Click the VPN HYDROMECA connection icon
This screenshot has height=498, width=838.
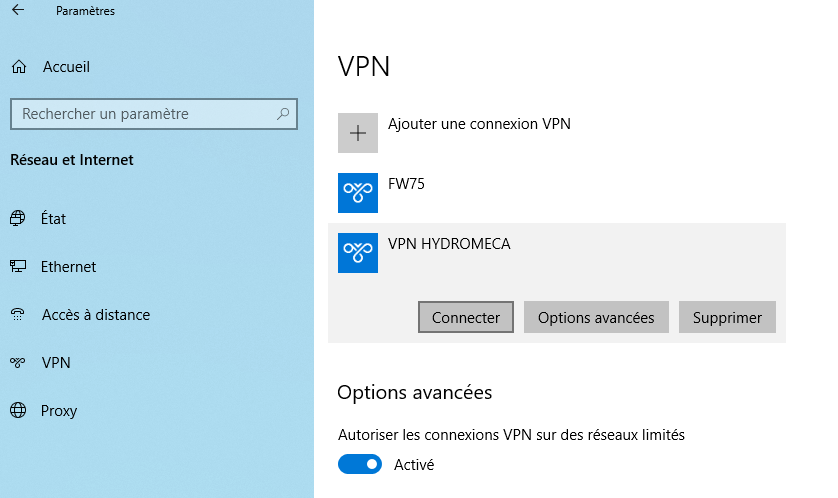tap(358, 253)
